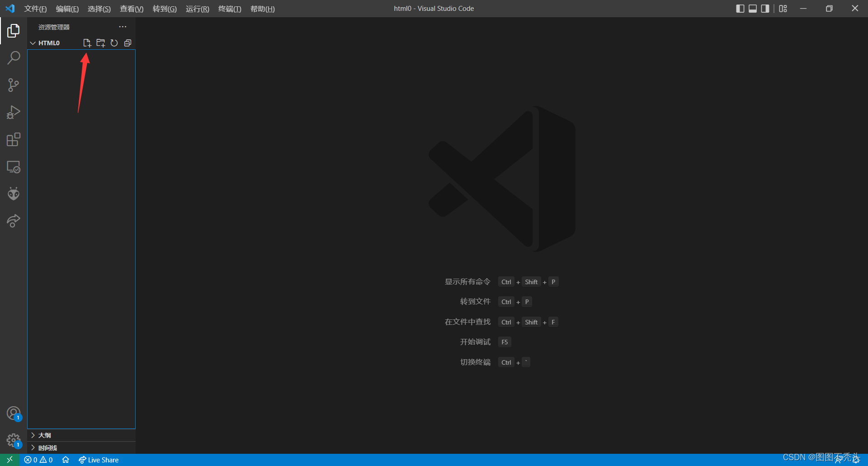
Task: Open the Run and Debug view
Action: click(x=14, y=112)
